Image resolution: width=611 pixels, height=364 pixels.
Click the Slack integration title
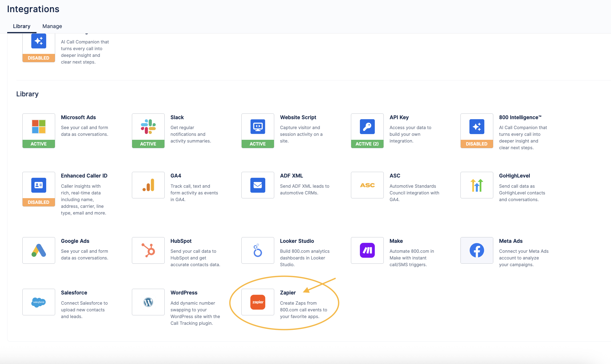(177, 117)
